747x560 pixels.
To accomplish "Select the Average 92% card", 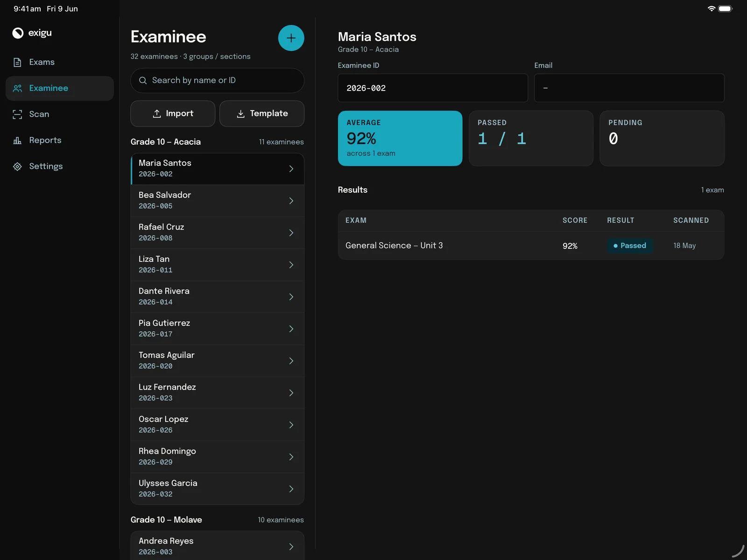I will [400, 138].
